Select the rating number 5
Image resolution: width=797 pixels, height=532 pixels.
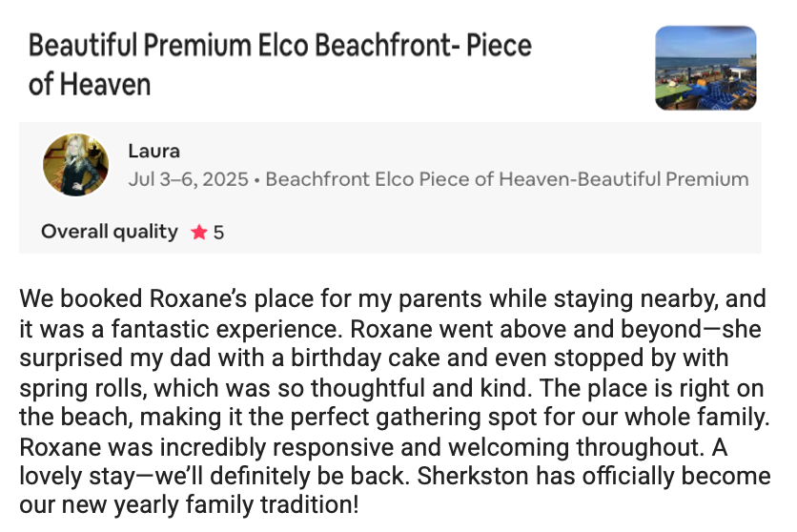click(x=218, y=233)
